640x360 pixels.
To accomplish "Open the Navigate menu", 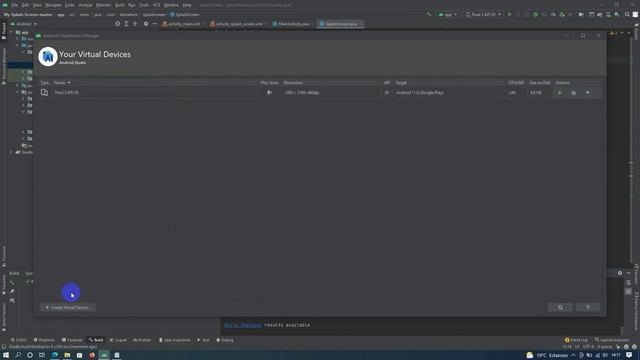I will pos(53,5).
